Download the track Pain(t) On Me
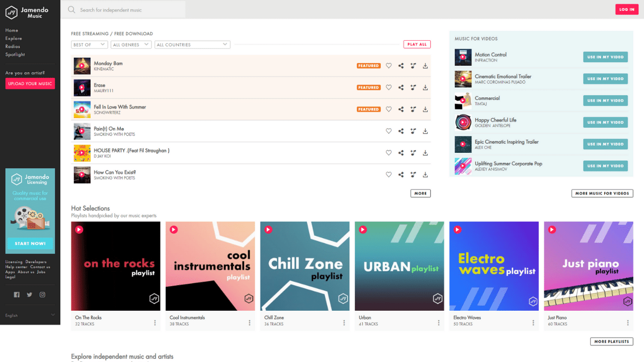 click(x=425, y=131)
